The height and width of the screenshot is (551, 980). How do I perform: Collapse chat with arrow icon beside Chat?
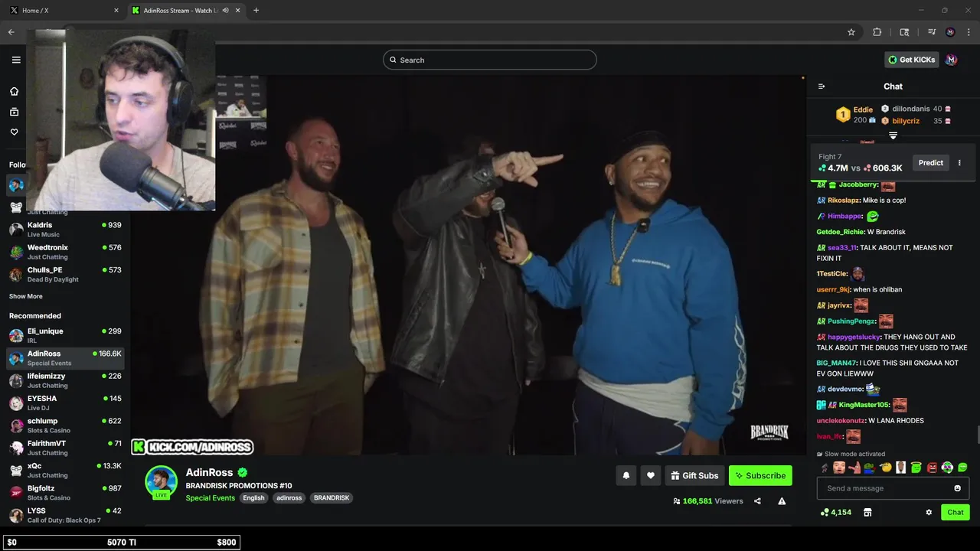[x=822, y=86]
